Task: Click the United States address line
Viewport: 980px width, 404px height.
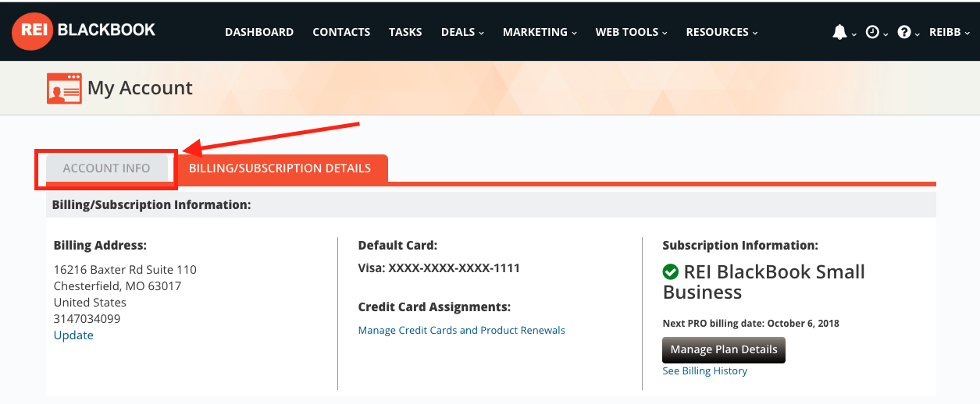Action: [90, 303]
